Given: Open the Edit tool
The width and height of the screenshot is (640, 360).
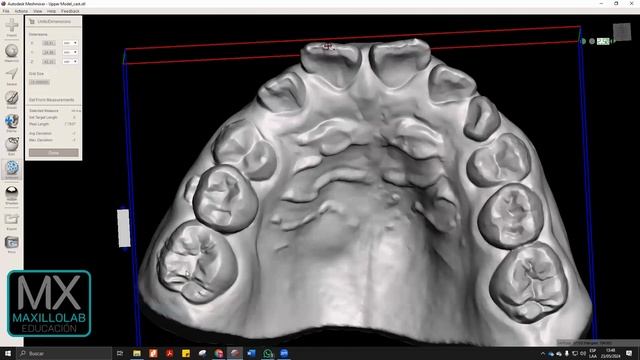Looking at the screenshot, I should coord(11,146).
